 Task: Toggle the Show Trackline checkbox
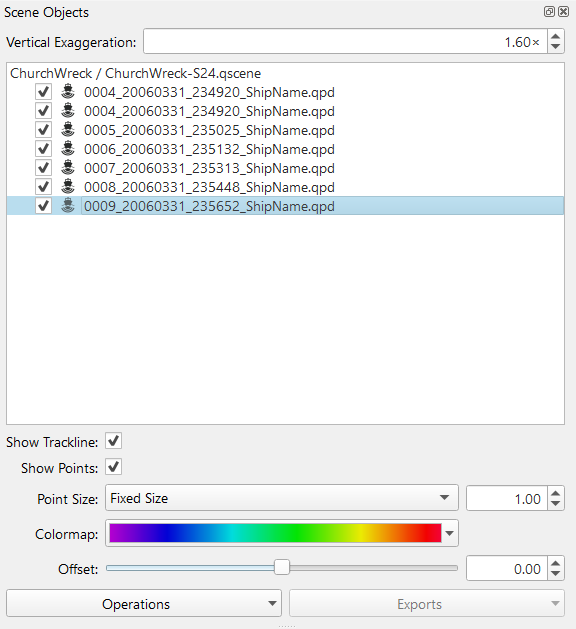click(114, 441)
